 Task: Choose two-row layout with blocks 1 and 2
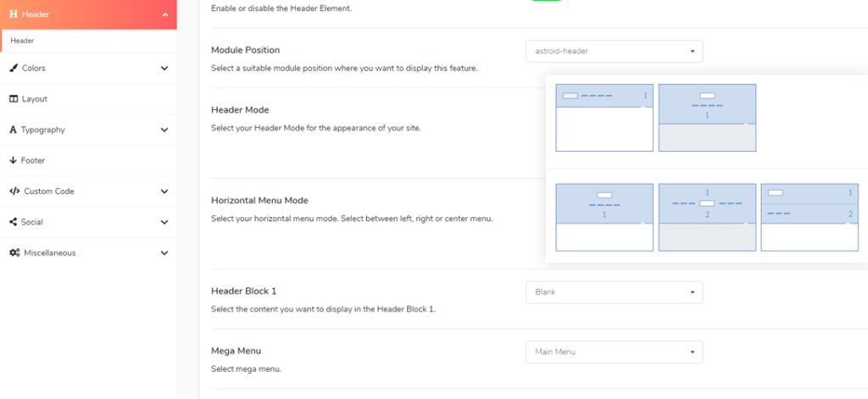810,218
